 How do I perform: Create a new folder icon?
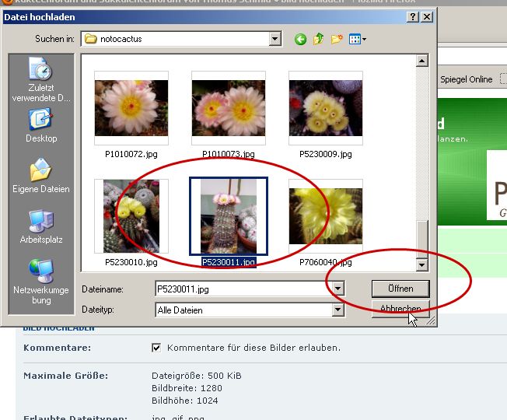(337, 39)
